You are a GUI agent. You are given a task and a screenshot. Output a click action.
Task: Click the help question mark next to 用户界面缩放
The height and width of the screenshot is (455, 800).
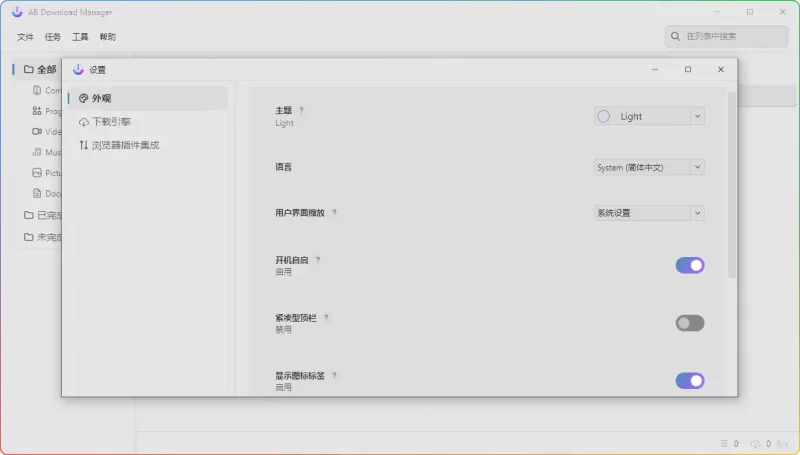click(x=334, y=212)
